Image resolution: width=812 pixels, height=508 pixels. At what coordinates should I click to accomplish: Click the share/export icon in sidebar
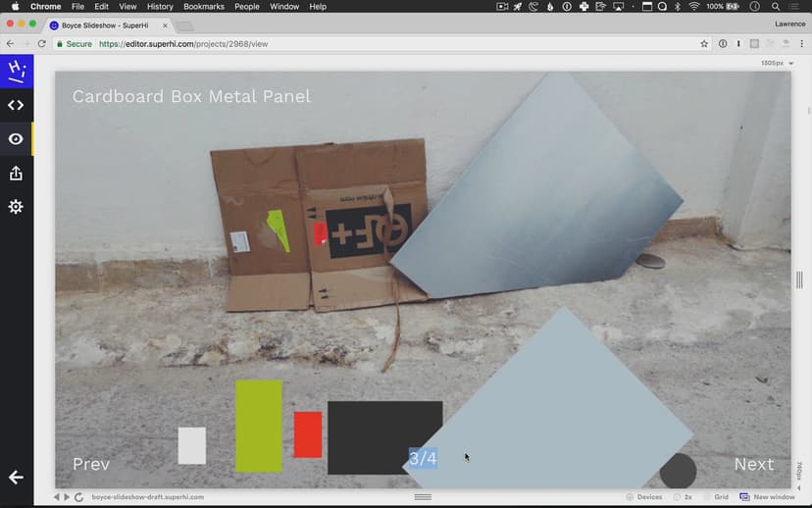16,174
